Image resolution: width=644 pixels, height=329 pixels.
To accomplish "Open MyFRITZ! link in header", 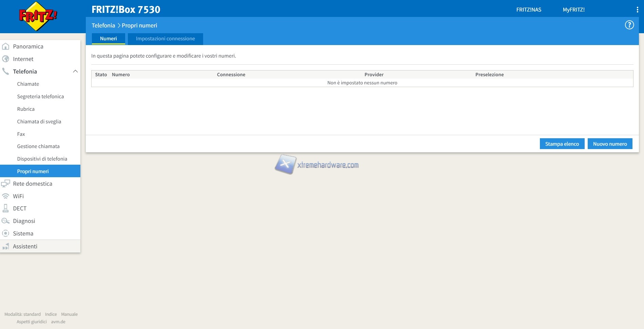I will [573, 10].
